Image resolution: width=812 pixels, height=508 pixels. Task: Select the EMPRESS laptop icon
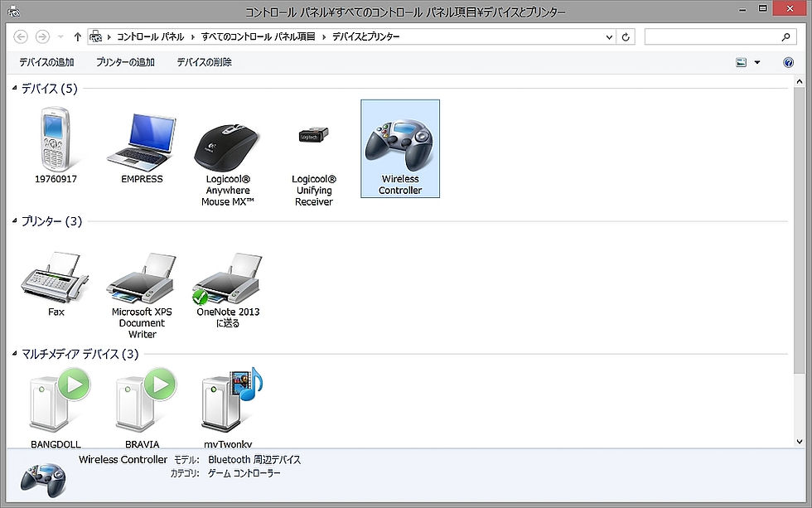tap(142, 143)
